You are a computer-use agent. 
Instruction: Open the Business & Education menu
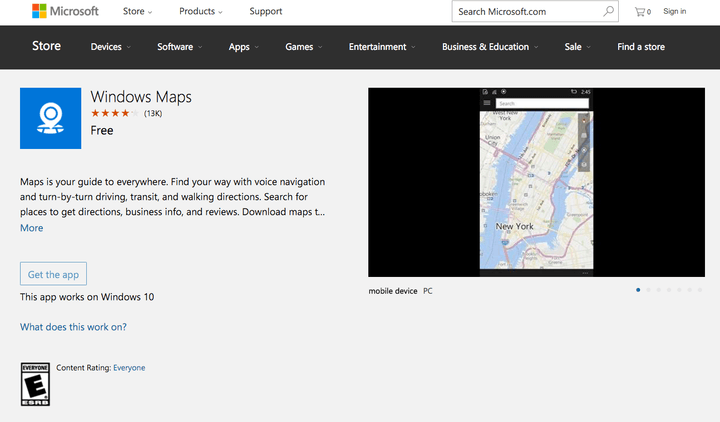tap(490, 47)
